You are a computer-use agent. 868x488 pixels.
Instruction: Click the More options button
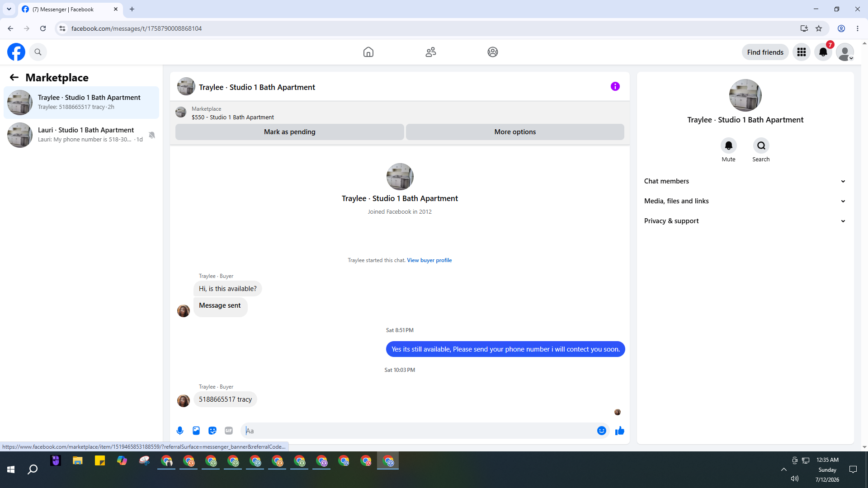click(x=515, y=132)
